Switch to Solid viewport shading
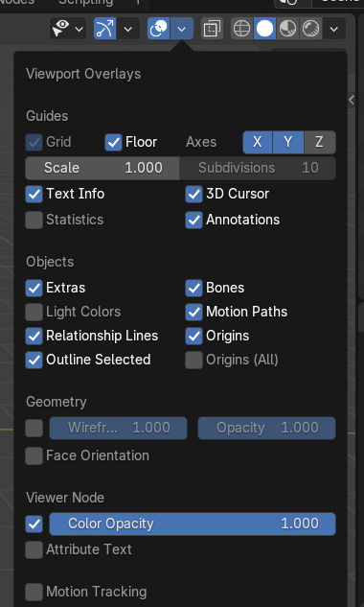Image resolution: width=364 pixels, height=607 pixels. 265,29
